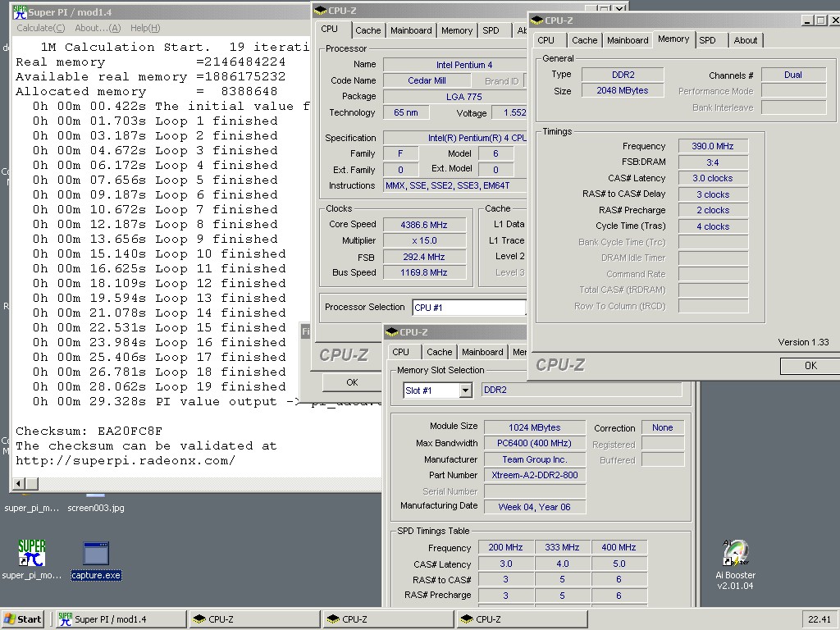
Task: Open the Help(H) menu in Super PI
Action: coord(145,28)
